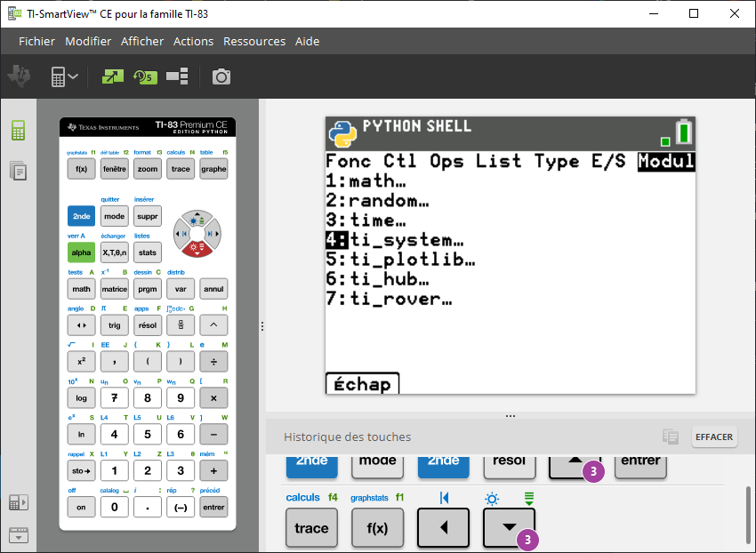Image resolution: width=756 pixels, height=553 pixels.
Task: Click the negative (–) key on calculator
Action: pyautogui.click(x=181, y=507)
